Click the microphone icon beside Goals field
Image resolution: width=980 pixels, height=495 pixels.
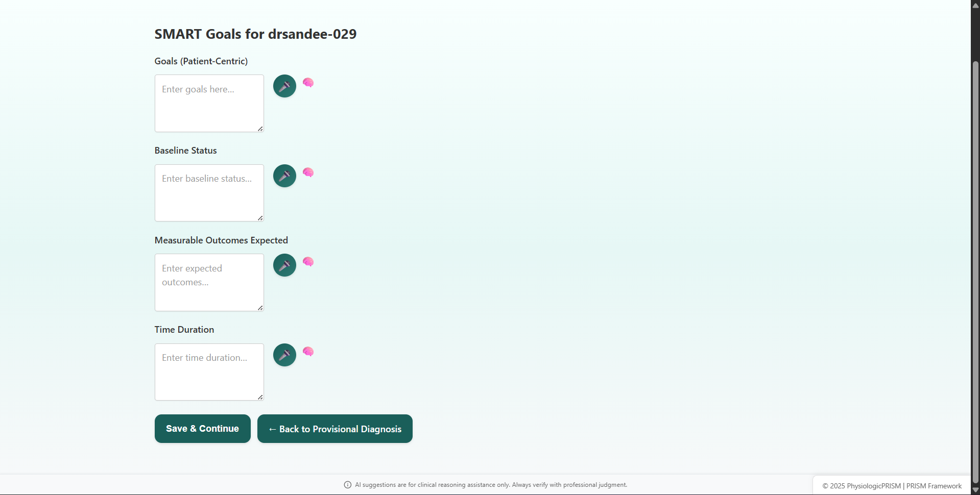click(x=284, y=86)
